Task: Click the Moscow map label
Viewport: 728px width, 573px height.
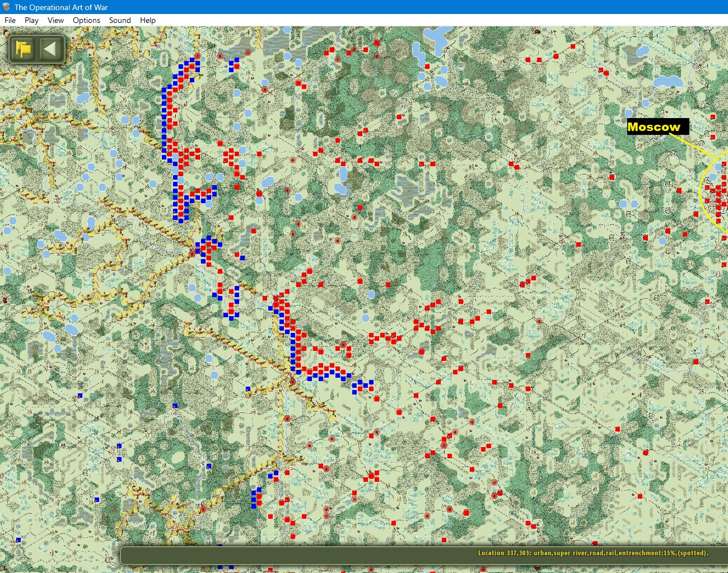Action: [x=654, y=127]
